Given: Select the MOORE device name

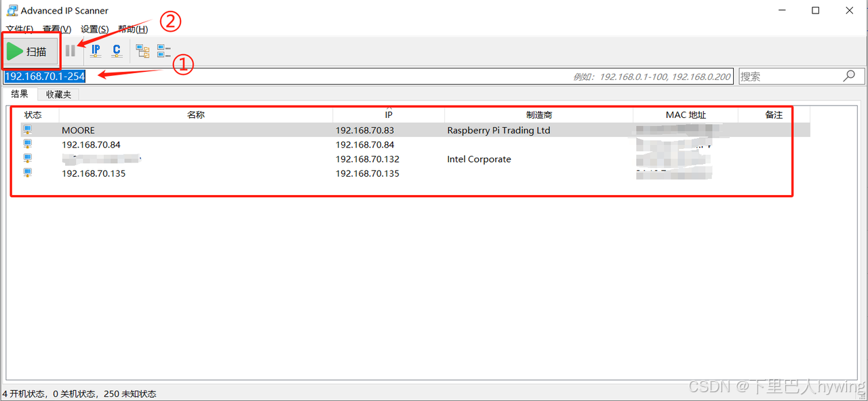Looking at the screenshot, I should pos(79,130).
